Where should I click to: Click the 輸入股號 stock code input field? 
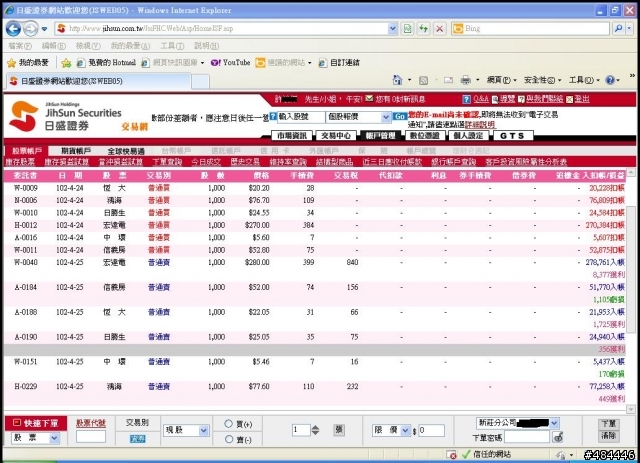point(301,117)
